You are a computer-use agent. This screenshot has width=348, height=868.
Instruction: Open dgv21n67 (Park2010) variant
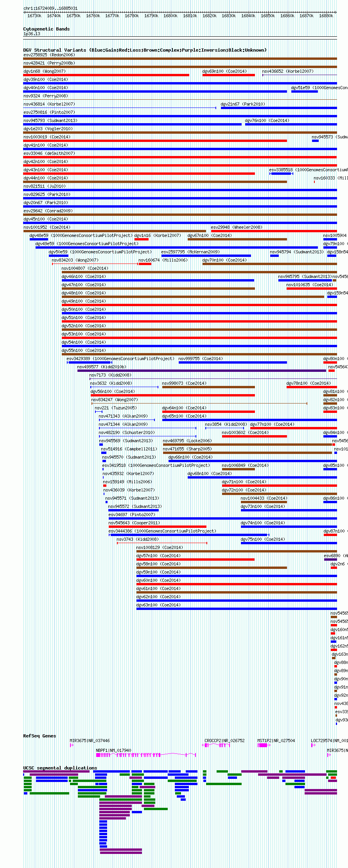pos(243,104)
